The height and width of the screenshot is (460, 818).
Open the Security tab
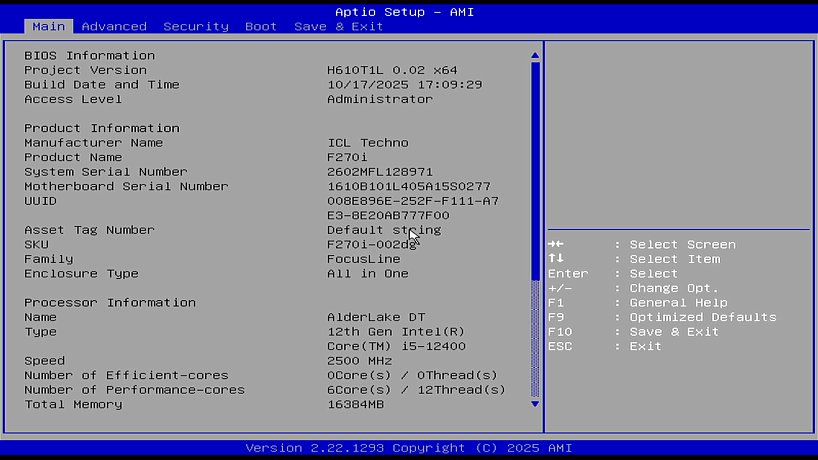(196, 27)
